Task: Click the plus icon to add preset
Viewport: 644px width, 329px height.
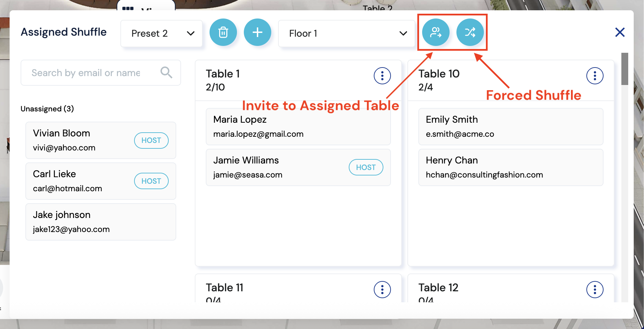Action: pos(257,33)
